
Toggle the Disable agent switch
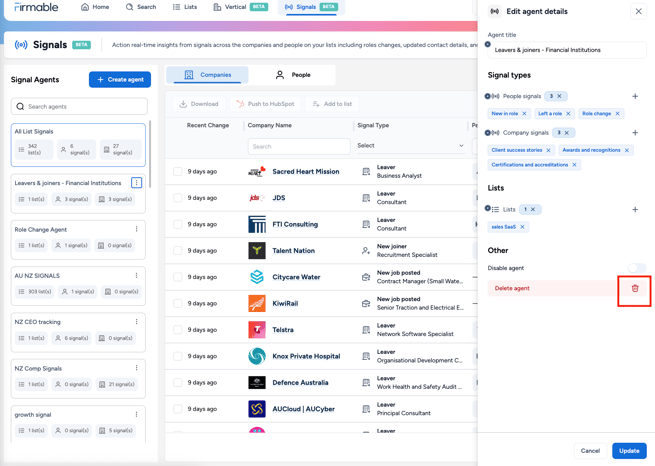pyautogui.click(x=636, y=268)
